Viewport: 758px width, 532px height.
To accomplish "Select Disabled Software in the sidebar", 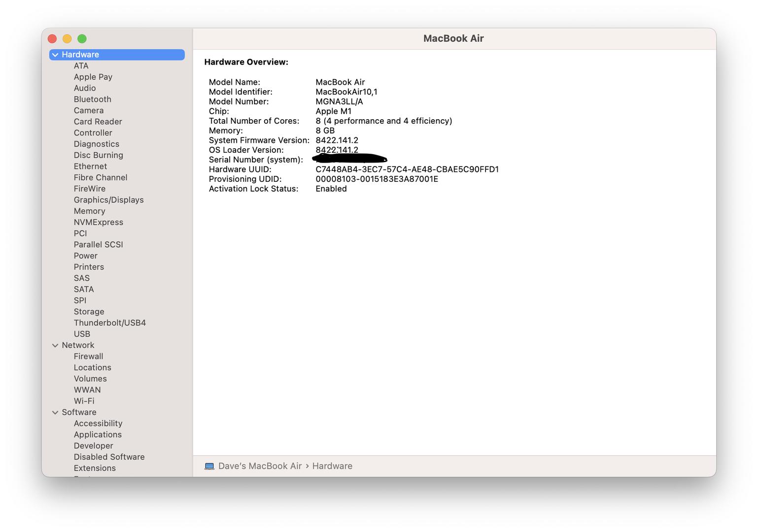I will click(109, 457).
